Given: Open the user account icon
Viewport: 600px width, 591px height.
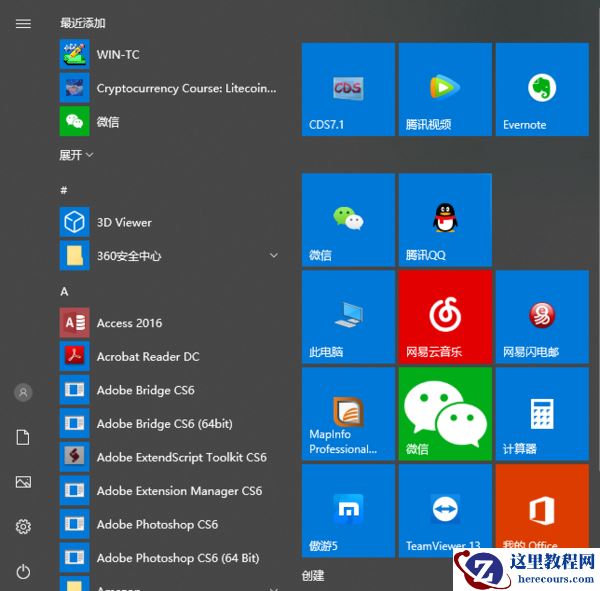Looking at the screenshot, I should pos(23,392).
